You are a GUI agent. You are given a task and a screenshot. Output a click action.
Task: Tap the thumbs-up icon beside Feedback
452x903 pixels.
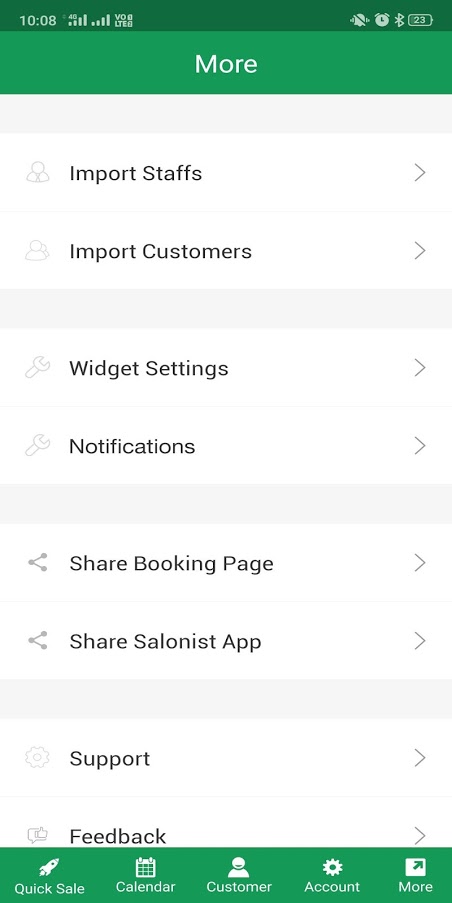click(x=37, y=835)
